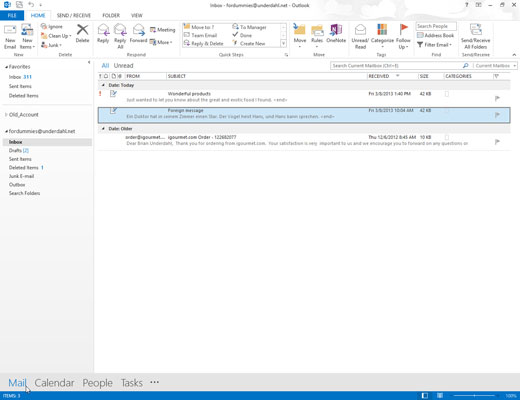
Task: Click in the Search People field
Action: 436,26
